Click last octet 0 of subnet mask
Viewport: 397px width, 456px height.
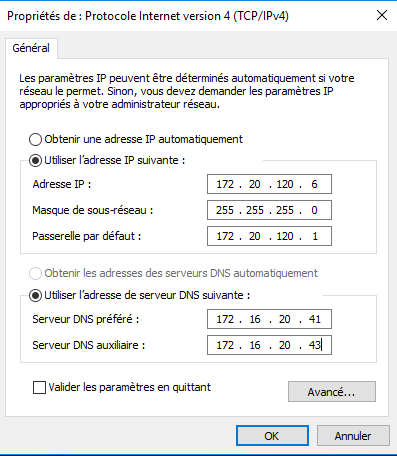tap(314, 210)
